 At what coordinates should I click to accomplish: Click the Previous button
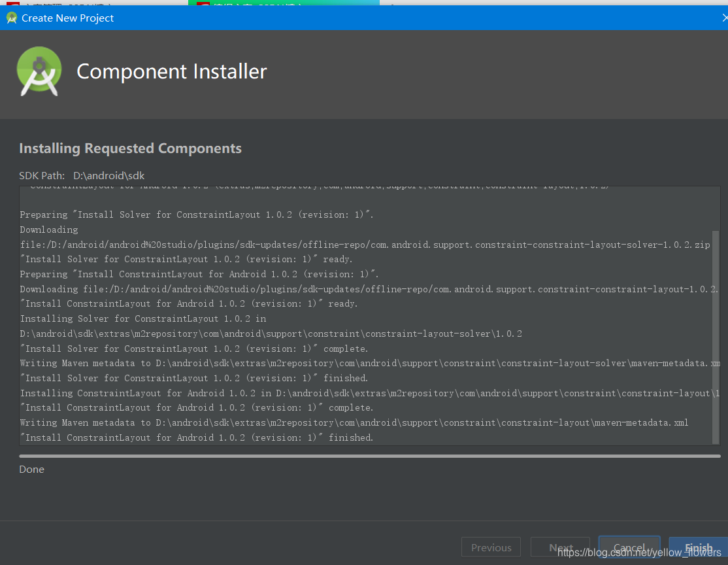(491, 547)
